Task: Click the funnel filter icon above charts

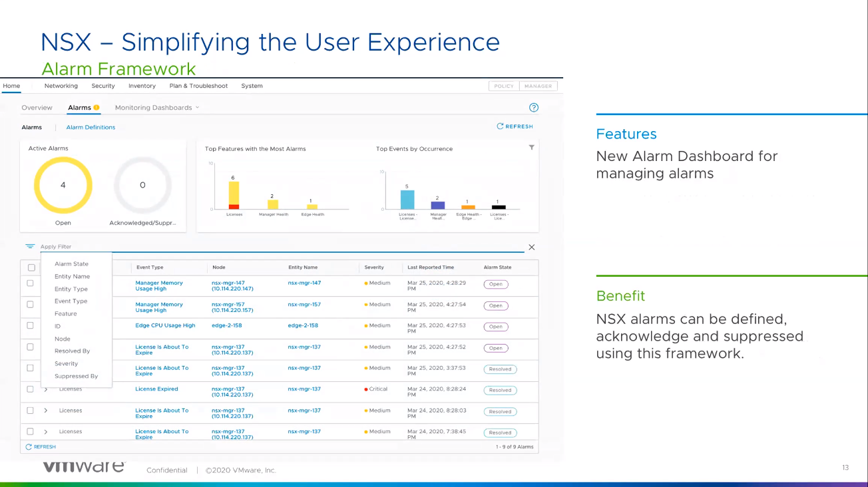Action: 531,148
